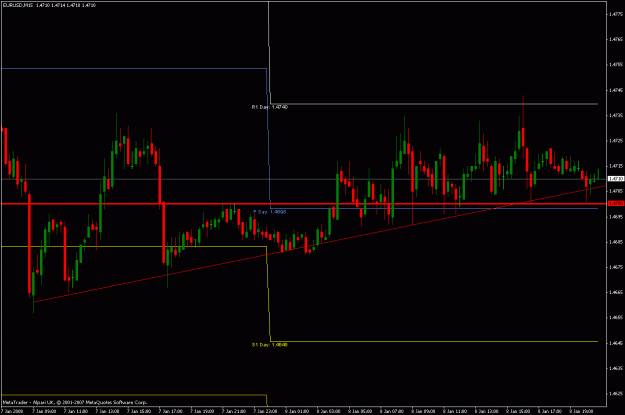This screenshot has height=415, width=625.
Task: Click the 7 Jan 23:00 time label
Action: coord(265,411)
